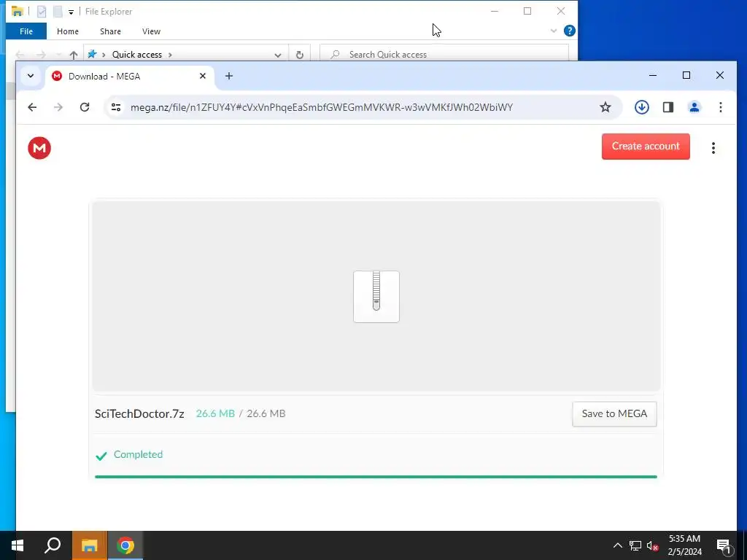Click network icon in system tray
747x560 pixels.
635,545
